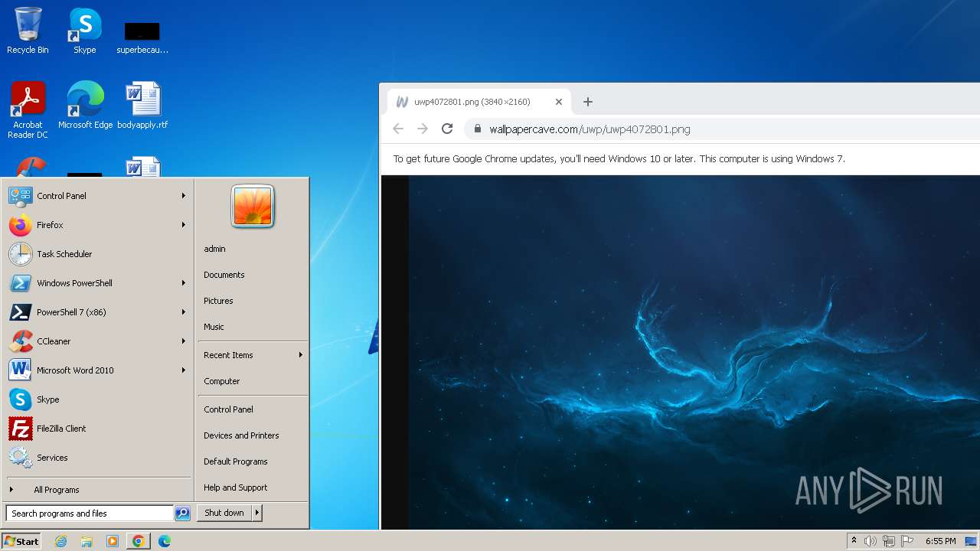Image resolution: width=980 pixels, height=551 pixels.
Task: Open Computer from the Start menu
Action: (253, 381)
